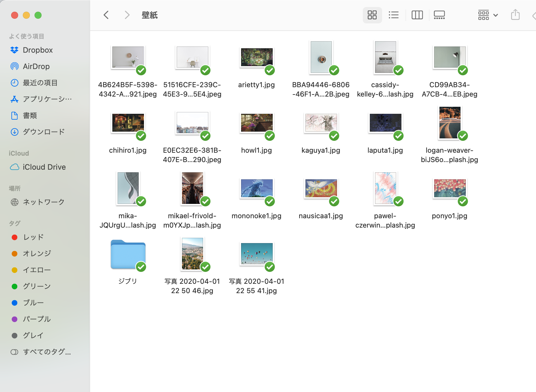Select the mikael-frivold image thumbnail
The width and height of the screenshot is (536, 392).
pyautogui.click(x=192, y=188)
